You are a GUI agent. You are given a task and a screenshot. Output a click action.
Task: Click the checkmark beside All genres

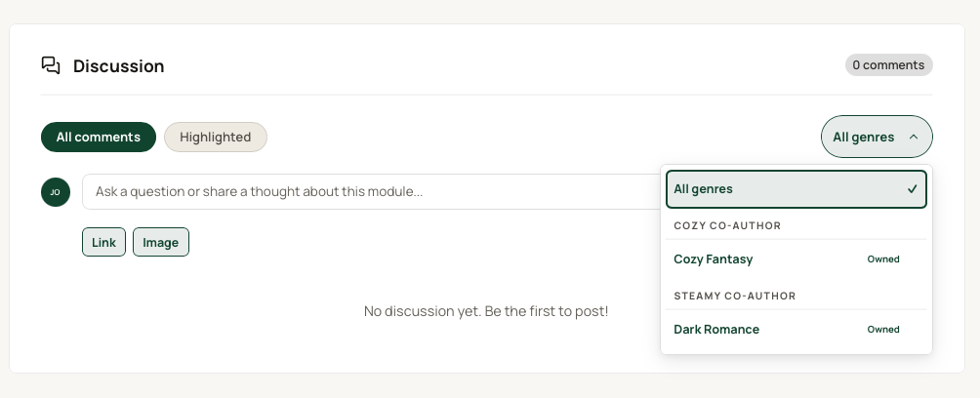913,188
